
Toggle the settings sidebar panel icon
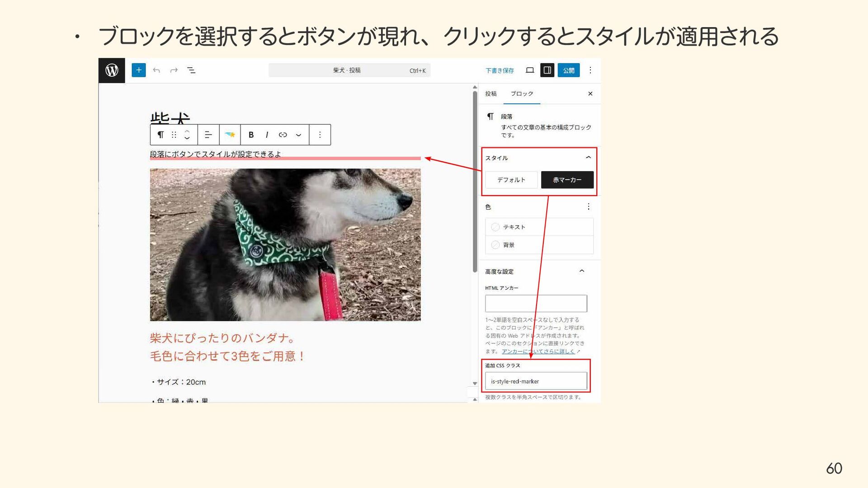click(x=547, y=70)
